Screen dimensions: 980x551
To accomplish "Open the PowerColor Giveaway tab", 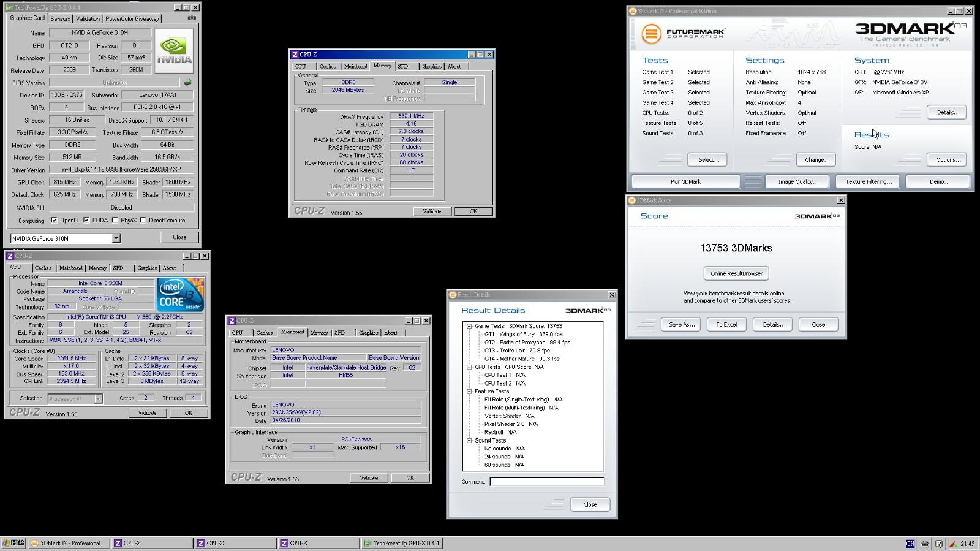I will (132, 18).
